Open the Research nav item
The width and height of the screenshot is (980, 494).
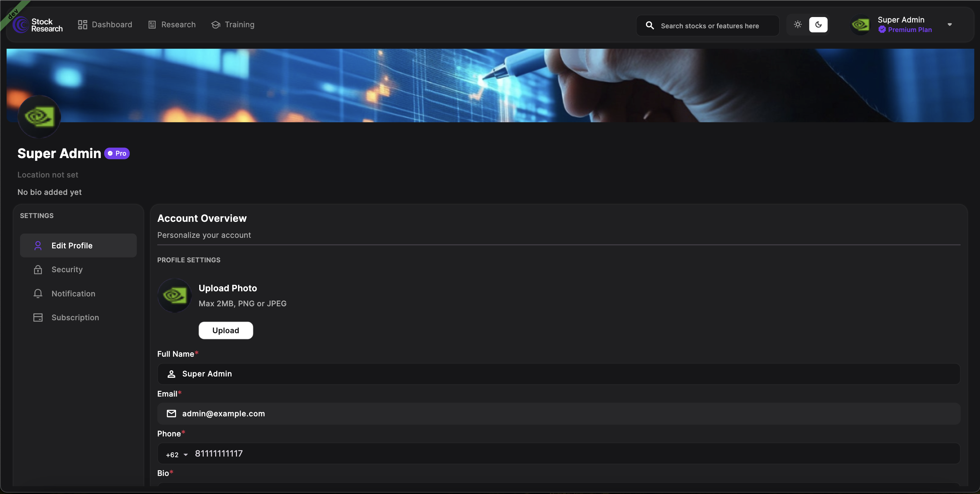coord(172,25)
